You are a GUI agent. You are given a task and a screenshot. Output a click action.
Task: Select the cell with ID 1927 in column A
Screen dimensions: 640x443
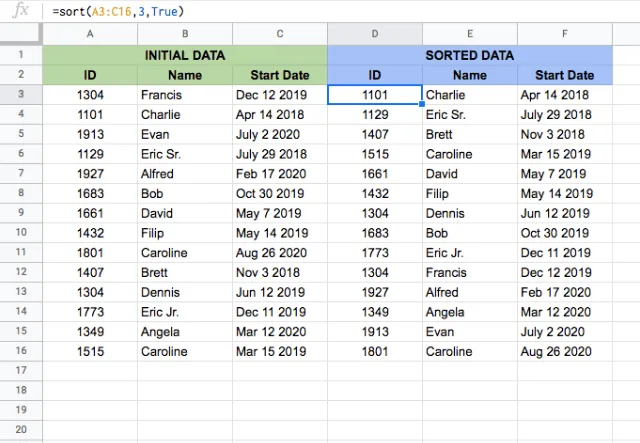[90, 174]
